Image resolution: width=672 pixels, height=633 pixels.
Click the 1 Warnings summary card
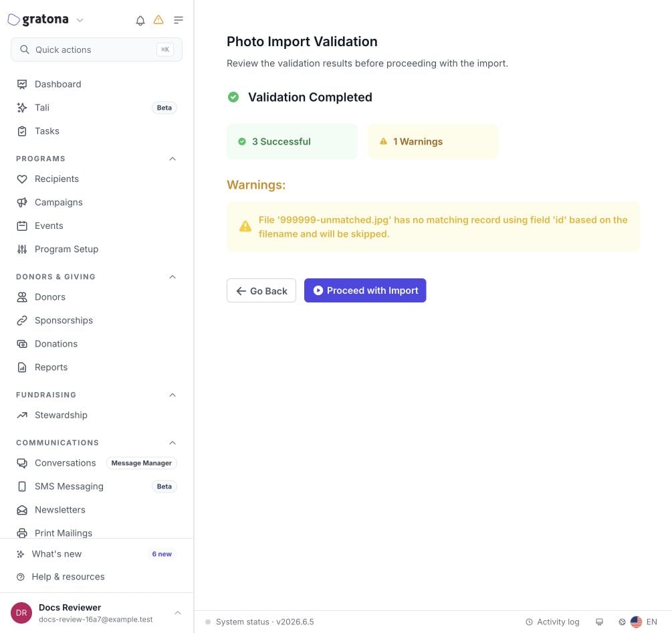point(433,142)
